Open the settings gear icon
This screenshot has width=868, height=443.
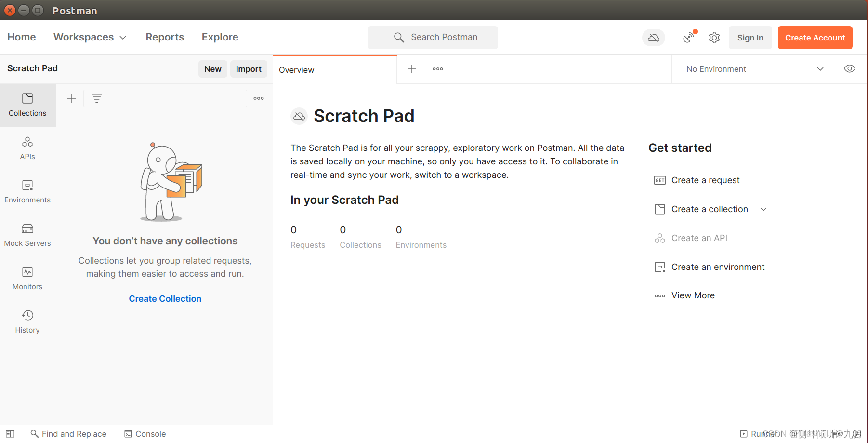point(714,38)
